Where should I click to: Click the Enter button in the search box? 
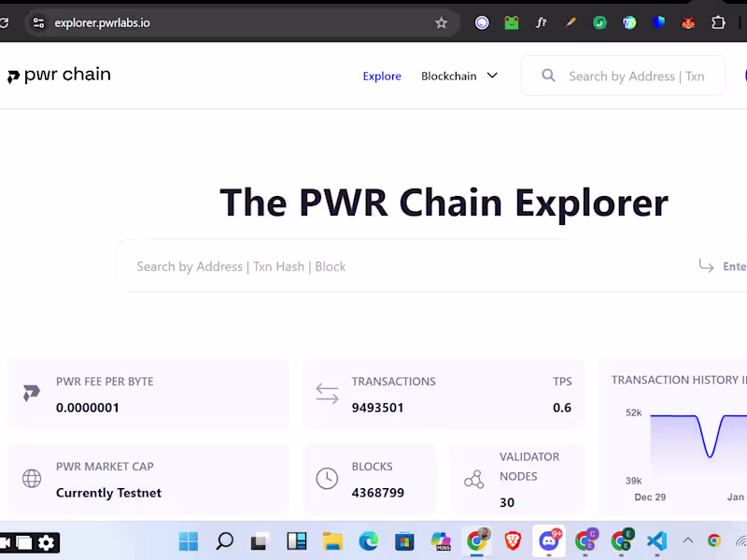(x=723, y=266)
